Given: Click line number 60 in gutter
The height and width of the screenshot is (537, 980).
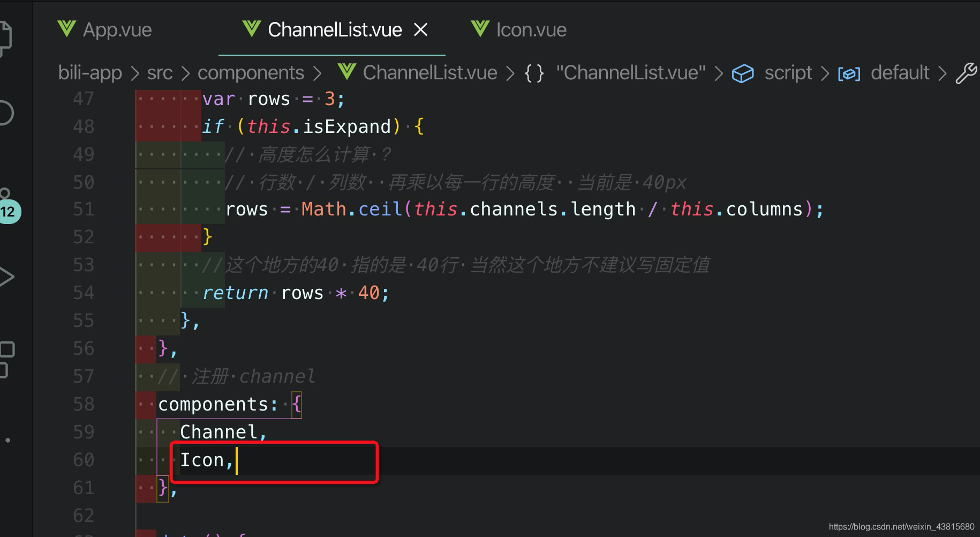Looking at the screenshot, I should (84, 460).
